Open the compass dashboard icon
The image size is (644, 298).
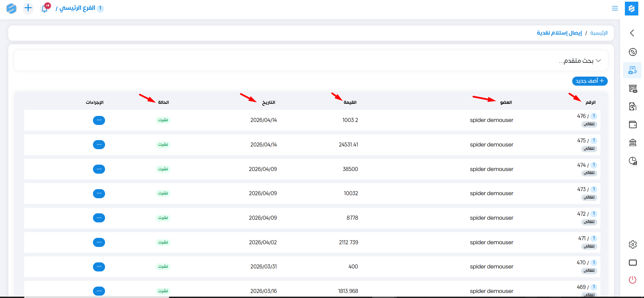633,52
